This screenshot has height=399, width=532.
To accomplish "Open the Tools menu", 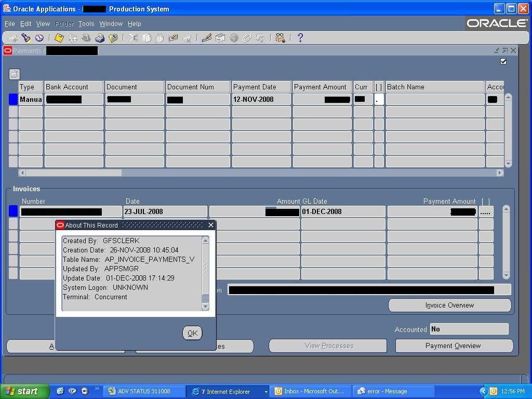I will click(x=86, y=24).
